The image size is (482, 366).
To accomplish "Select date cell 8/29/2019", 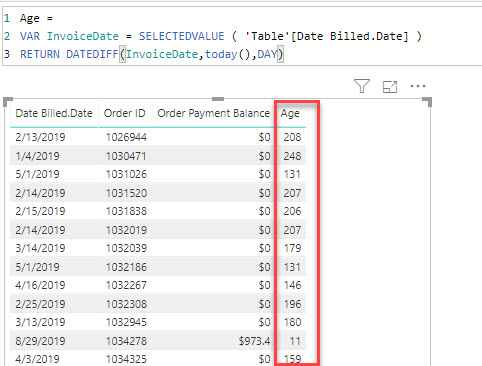I will click(40, 341).
